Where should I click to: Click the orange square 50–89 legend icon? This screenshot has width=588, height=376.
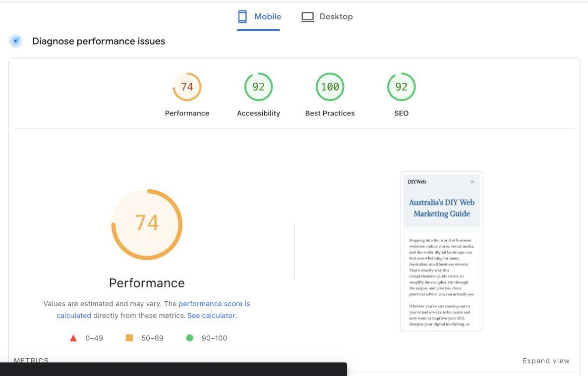[129, 337]
